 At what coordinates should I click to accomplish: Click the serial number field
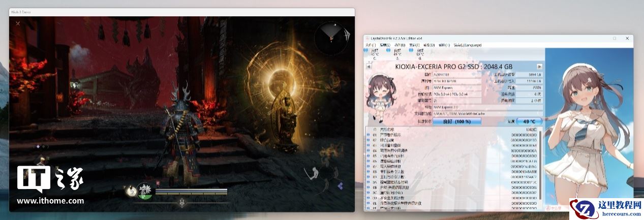(457, 81)
